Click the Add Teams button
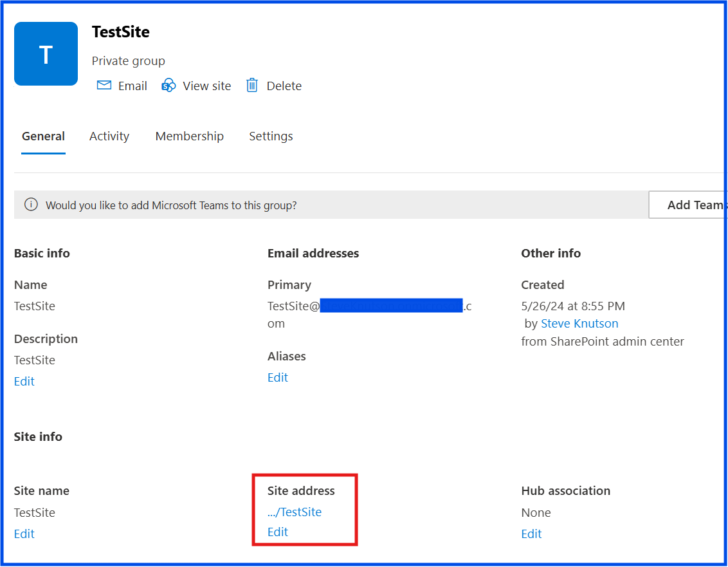The height and width of the screenshot is (567, 728). 687,205
